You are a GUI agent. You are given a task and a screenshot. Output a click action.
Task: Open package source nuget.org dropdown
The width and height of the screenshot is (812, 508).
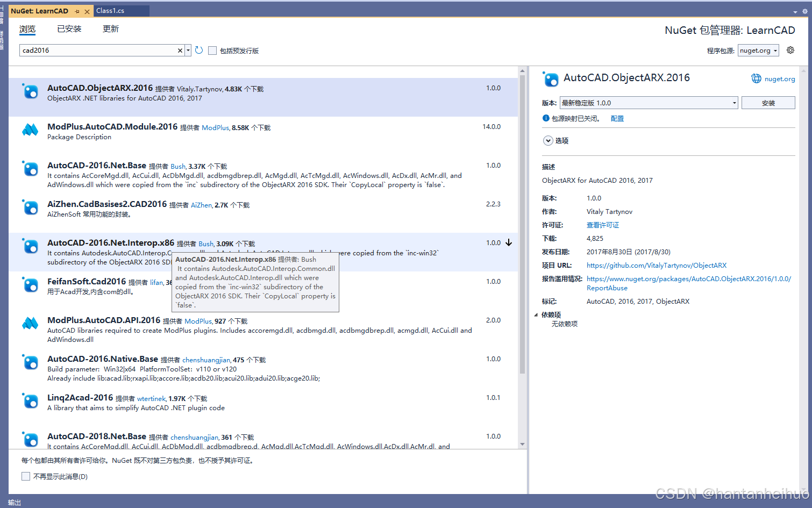[x=758, y=51]
